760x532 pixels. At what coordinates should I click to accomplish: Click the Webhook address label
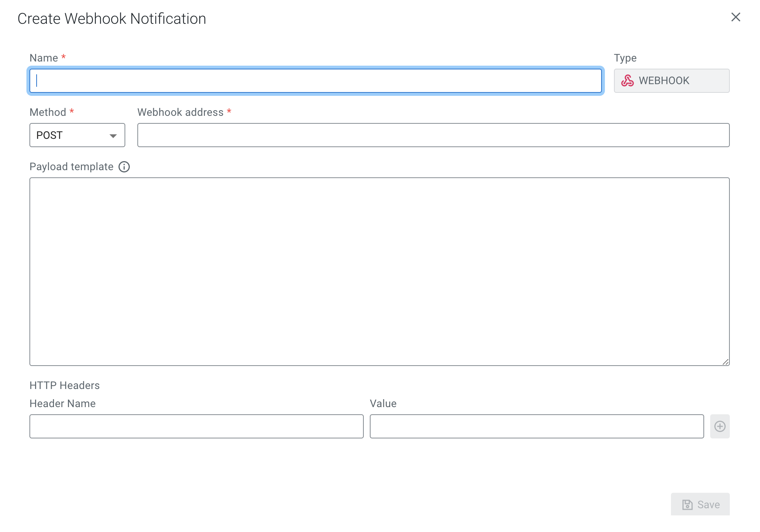pos(180,112)
